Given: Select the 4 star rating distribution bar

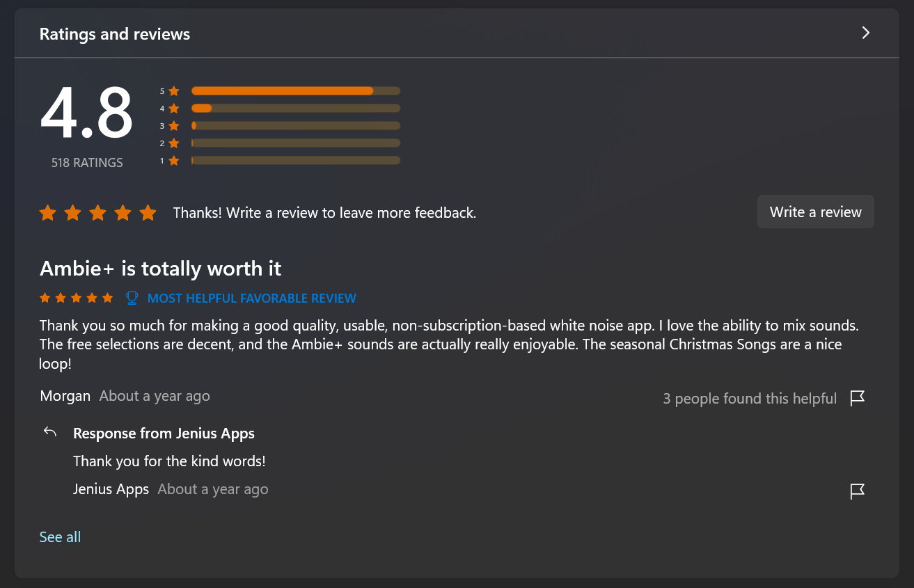Looking at the screenshot, I should point(296,108).
